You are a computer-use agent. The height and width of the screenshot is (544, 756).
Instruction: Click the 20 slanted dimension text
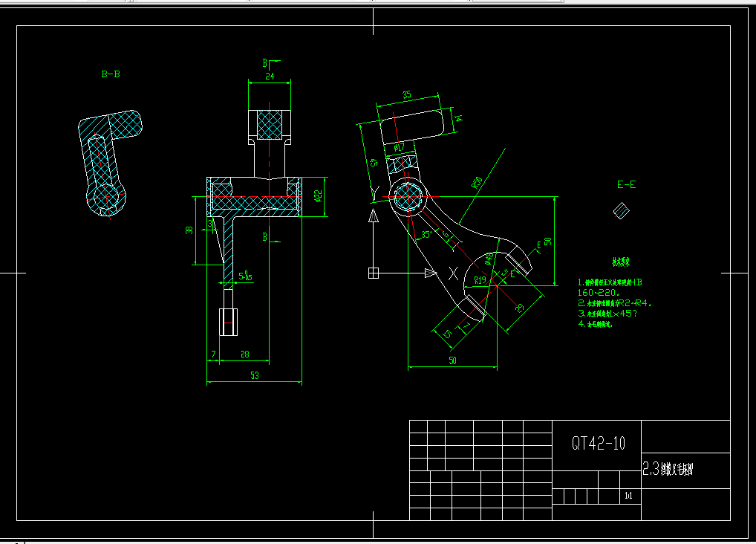(520, 308)
